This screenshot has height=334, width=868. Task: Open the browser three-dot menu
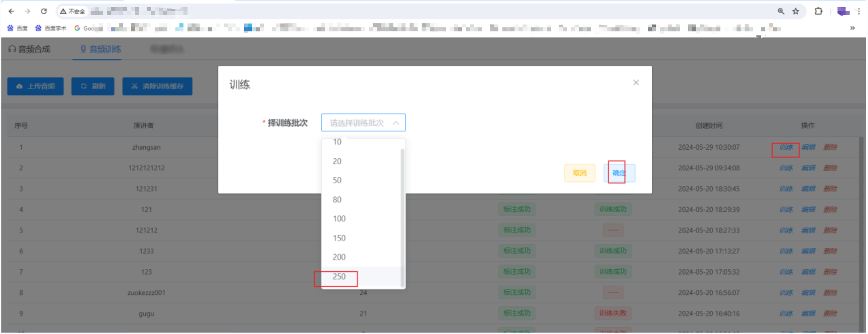[x=859, y=11]
